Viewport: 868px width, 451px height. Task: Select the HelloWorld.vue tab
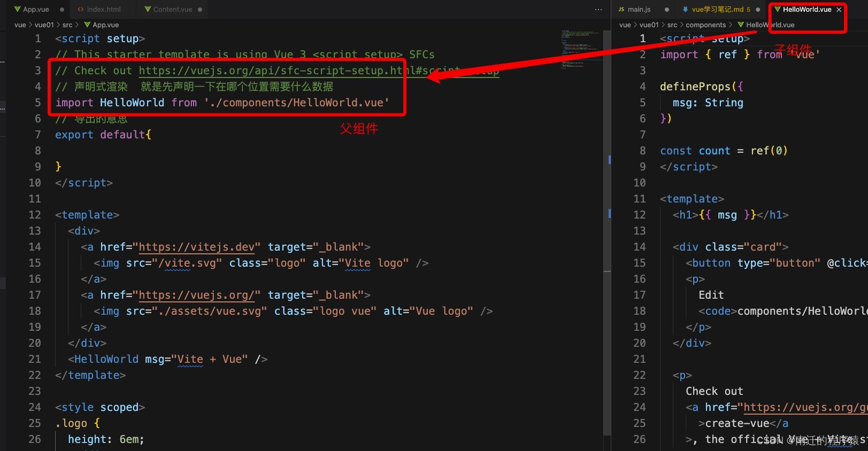[x=807, y=10]
